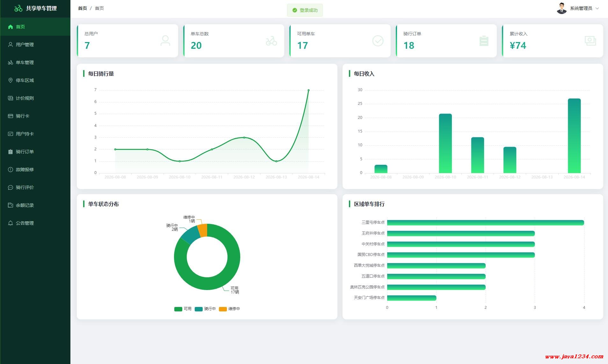The width and height of the screenshot is (608, 364).
Task: Click the announcement bell icon in sidebar
Action: (11, 223)
